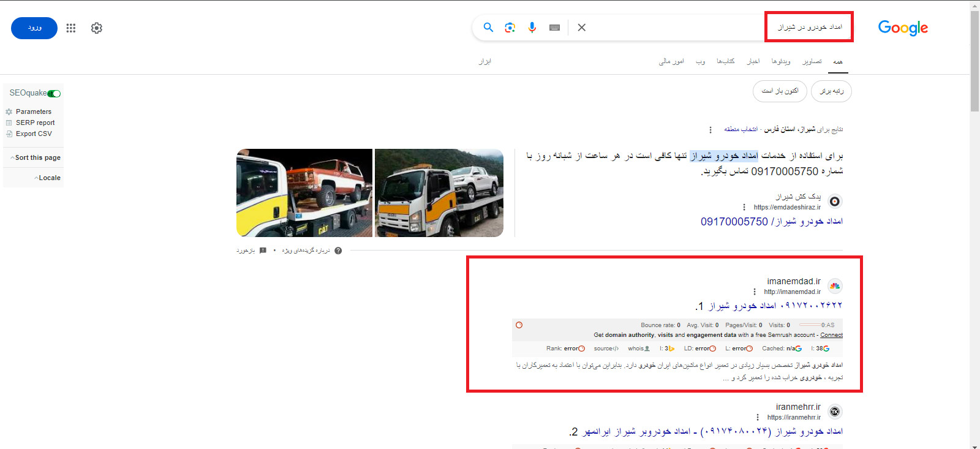Open orange pickup tow truck thumbnail
This screenshot has width=980, height=449.
(304, 193)
